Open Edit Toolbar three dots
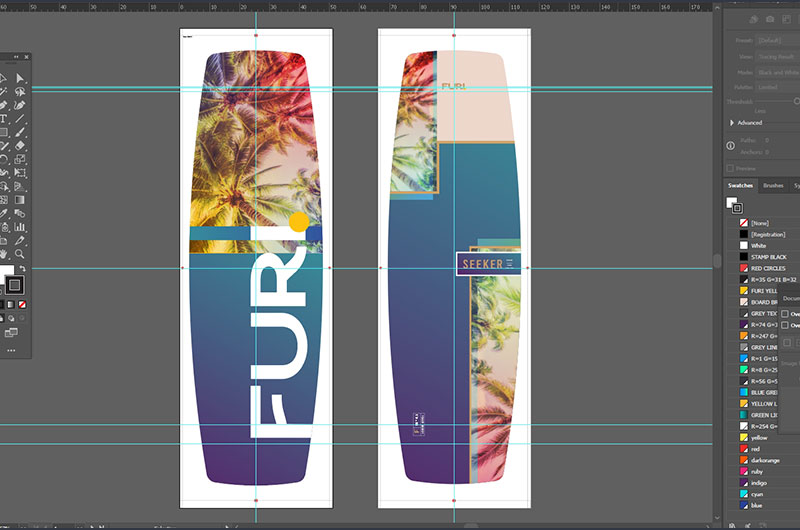 pos(11,350)
